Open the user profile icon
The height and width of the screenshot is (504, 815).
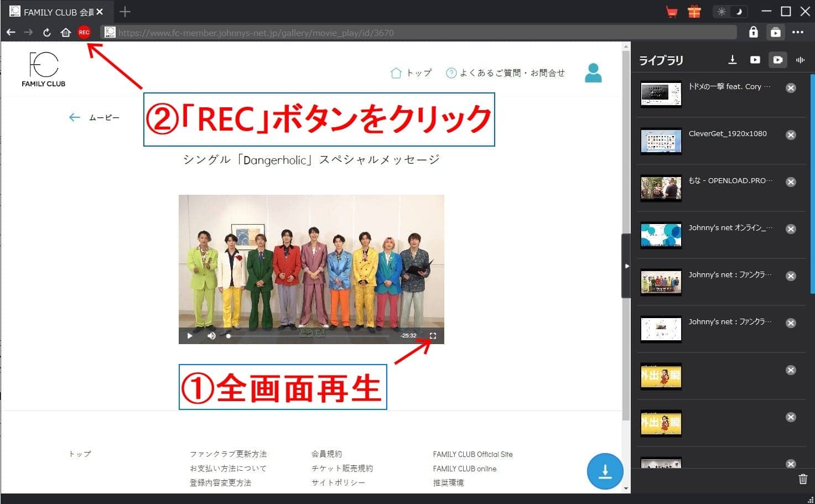click(x=593, y=73)
